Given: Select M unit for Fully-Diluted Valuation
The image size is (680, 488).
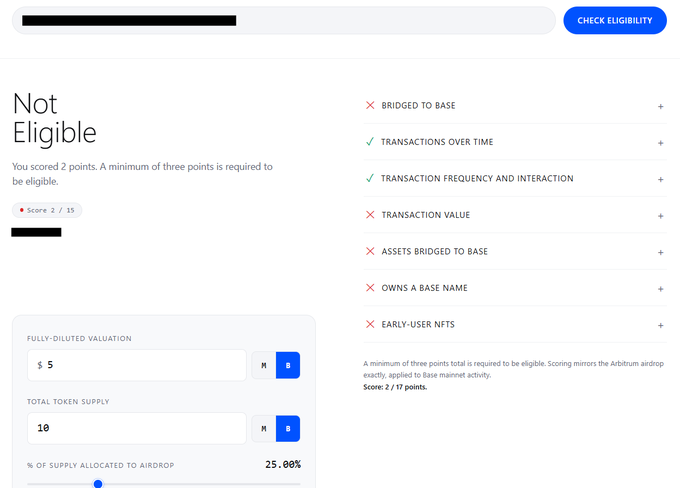Looking at the screenshot, I should coord(264,365).
